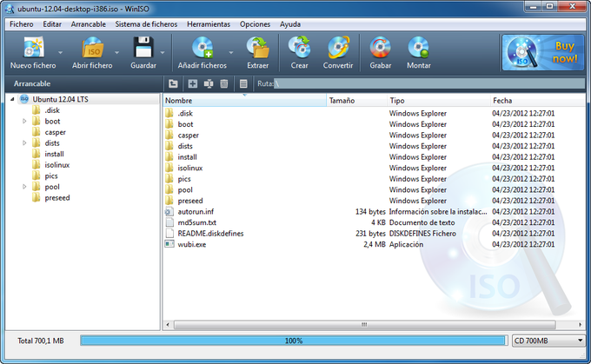The height and width of the screenshot is (364, 591).
Task: Click the delete trash icon
Action: (x=224, y=83)
